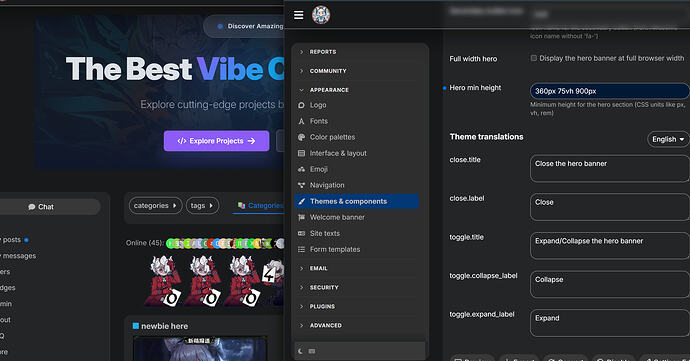Click the Discover Amazing pill in hero banner

(245, 26)
